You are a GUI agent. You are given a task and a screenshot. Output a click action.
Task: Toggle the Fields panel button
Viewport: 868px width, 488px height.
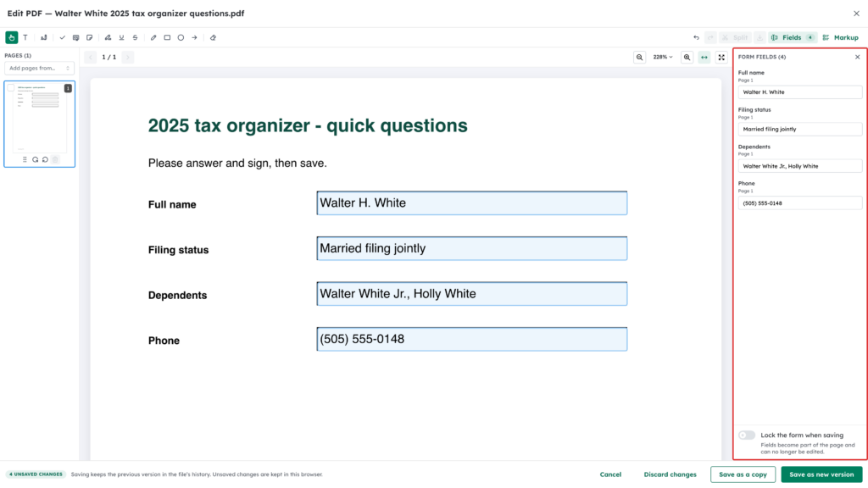pos(793,37)
